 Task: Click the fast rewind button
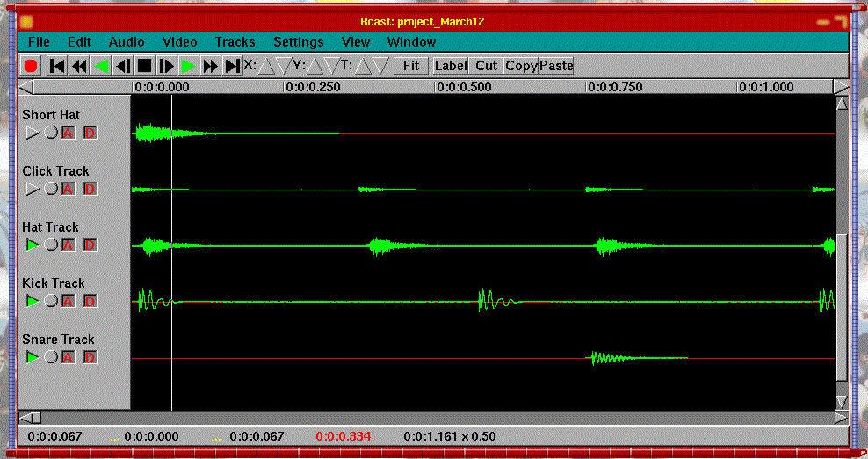coord(79,66)
